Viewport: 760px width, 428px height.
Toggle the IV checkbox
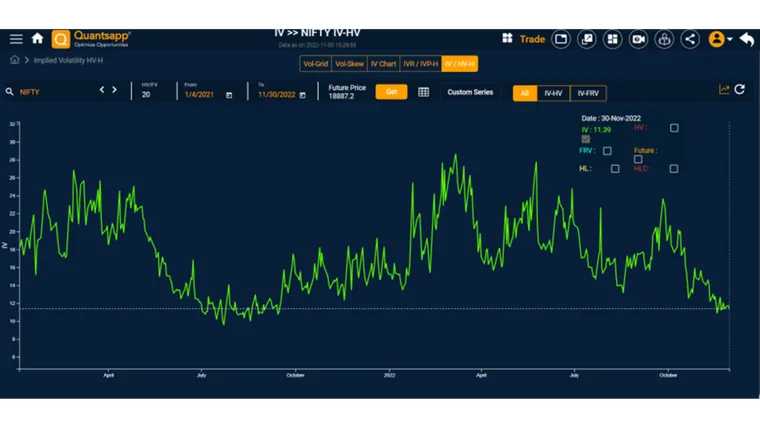586,140
